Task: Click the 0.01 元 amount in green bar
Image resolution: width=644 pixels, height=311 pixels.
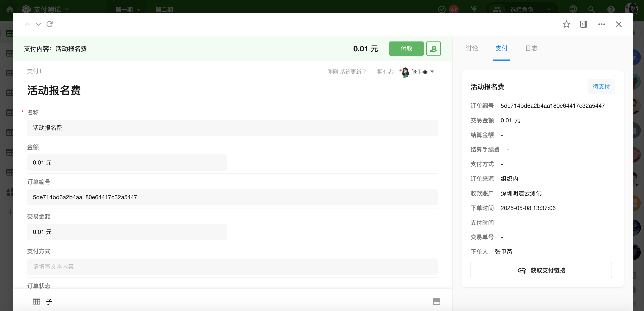Action: [x=365, y=49]
